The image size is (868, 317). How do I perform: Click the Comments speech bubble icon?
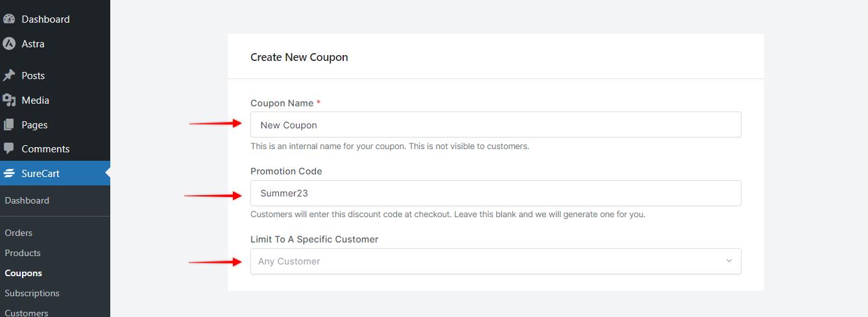9,148
